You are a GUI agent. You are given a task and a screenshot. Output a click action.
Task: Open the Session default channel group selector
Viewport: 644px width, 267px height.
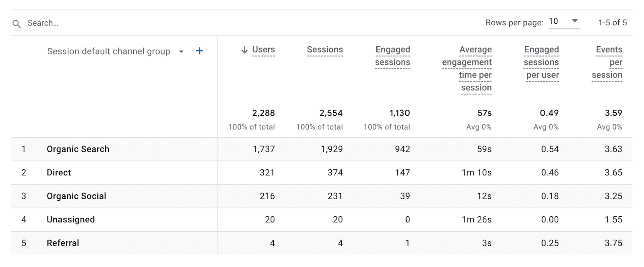pyautogui.click(x=108, y=51)
